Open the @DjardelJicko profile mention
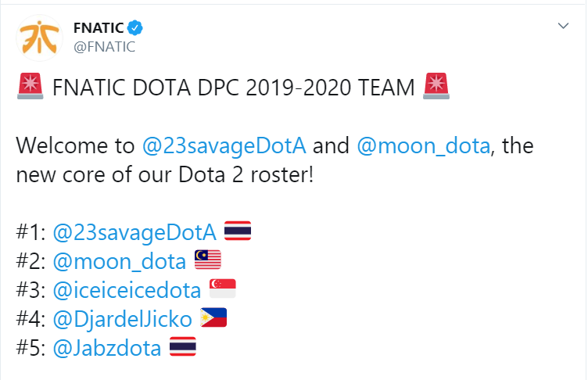 (x=122, y=319)
